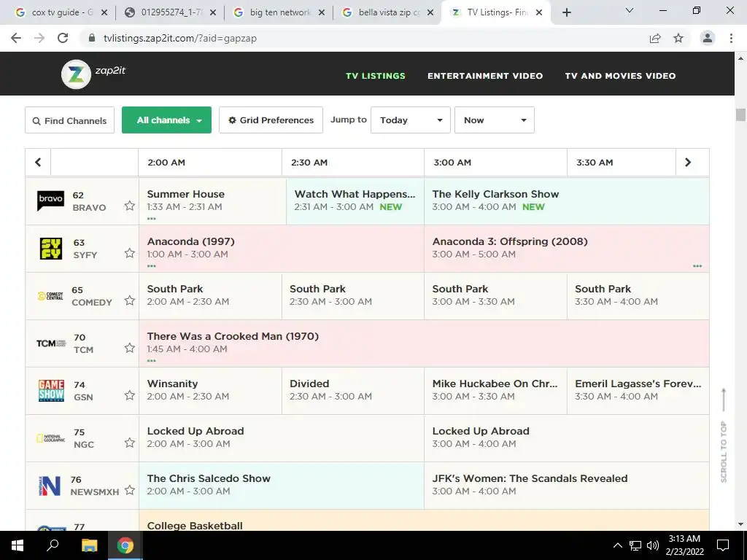
Task: Open Windows Start menu
Action: 18,545
